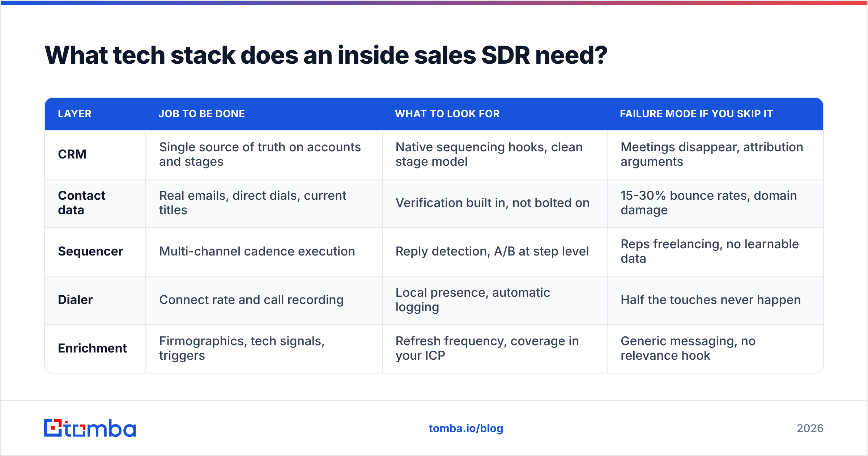Select the CRM row label
The width and height of the screenshot is (868, 456).
[x=72, y=155]
